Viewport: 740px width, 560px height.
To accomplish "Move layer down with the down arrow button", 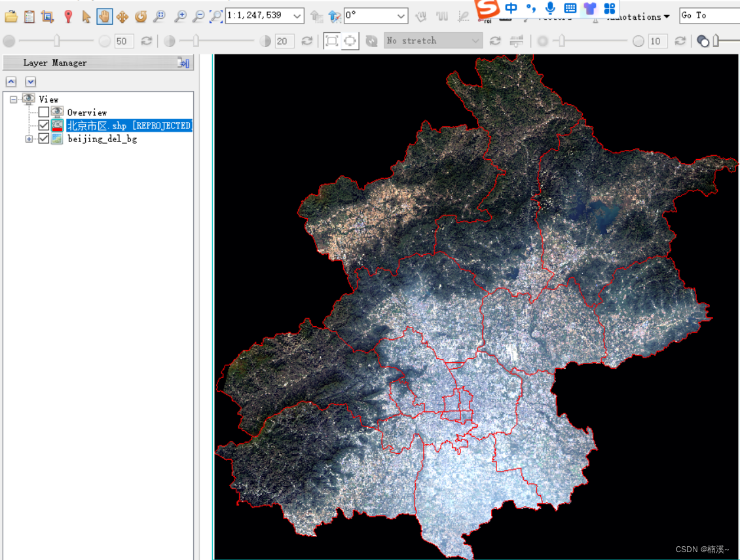I will tap(31, 82).
